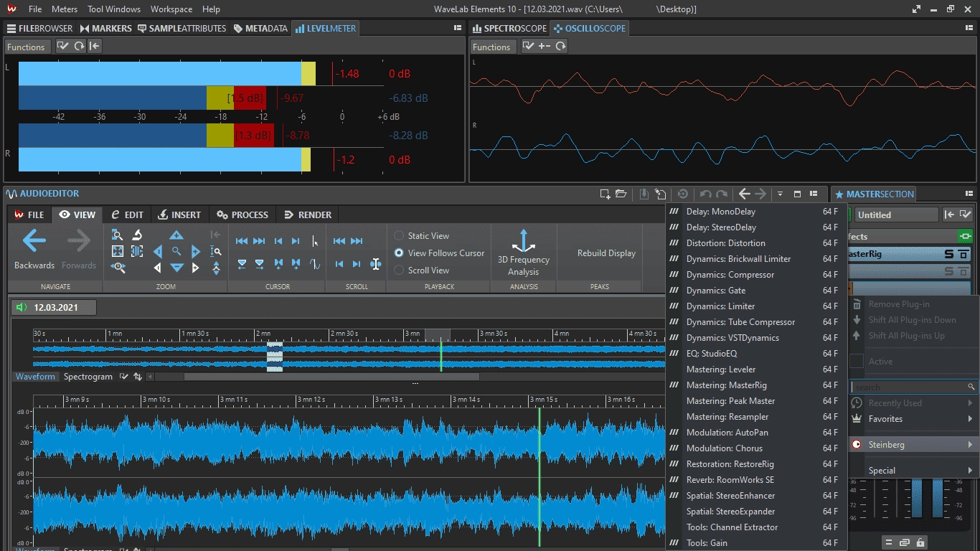The height and width of the screenshot is (551, 980).
Task: Click the horizontal scrollbar beside Spectrogram tab
Action: (331, 377)
